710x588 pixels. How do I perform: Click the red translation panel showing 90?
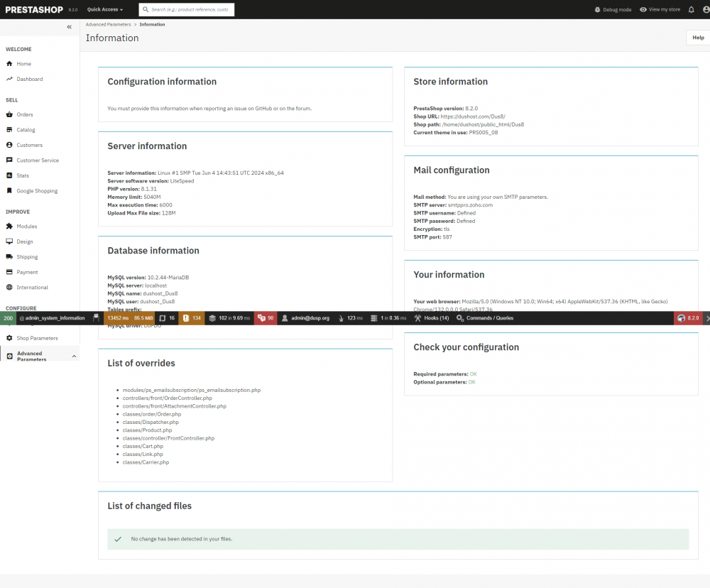(x=266, y=318)
